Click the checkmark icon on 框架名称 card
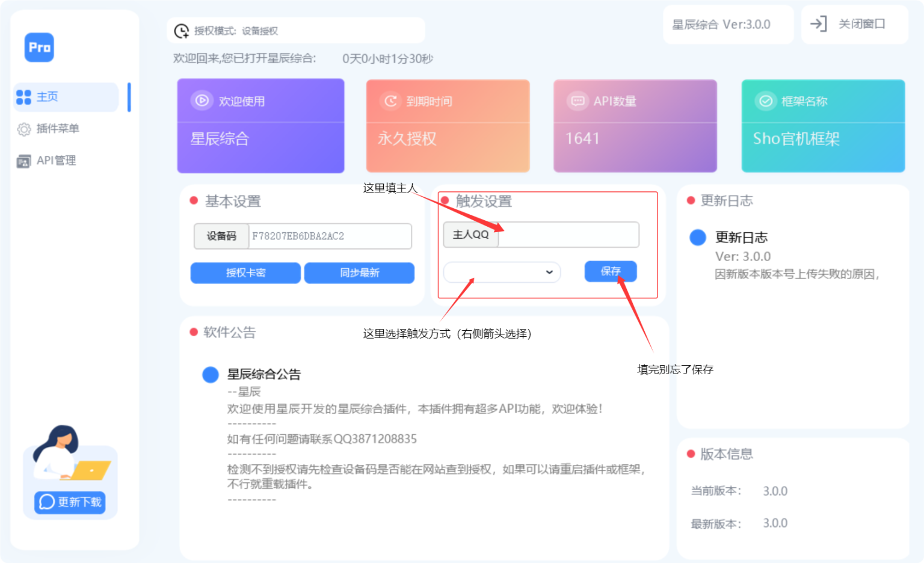 click(766, 101)
